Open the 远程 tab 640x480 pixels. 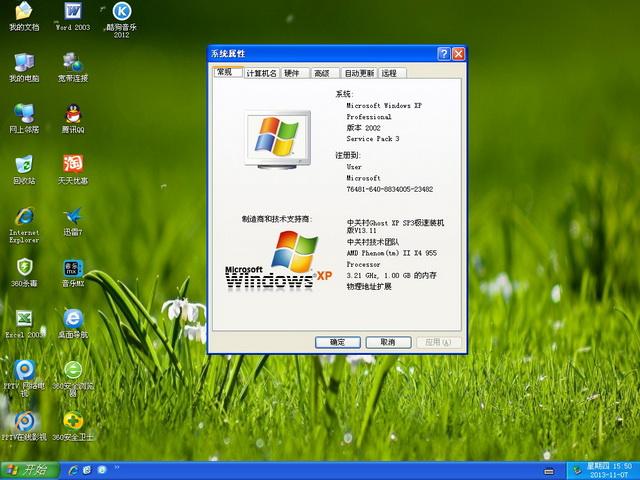point(392,73)
